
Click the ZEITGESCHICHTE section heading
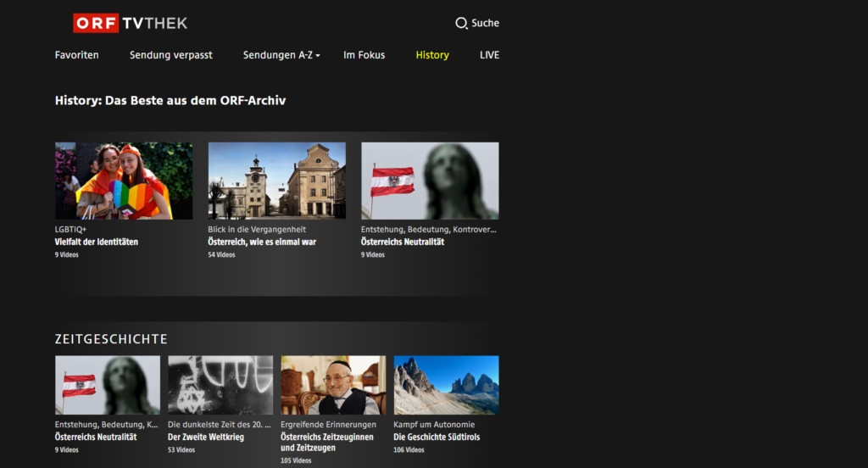tap(111, 339)
